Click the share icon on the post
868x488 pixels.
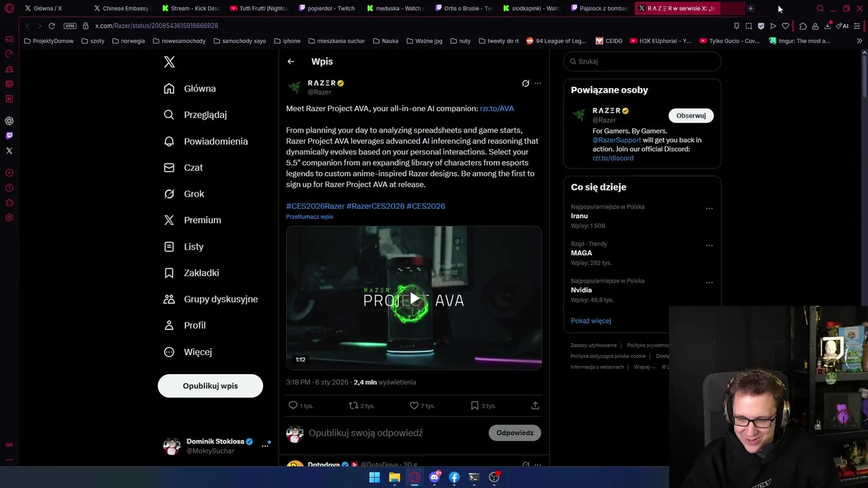(535, 405)
